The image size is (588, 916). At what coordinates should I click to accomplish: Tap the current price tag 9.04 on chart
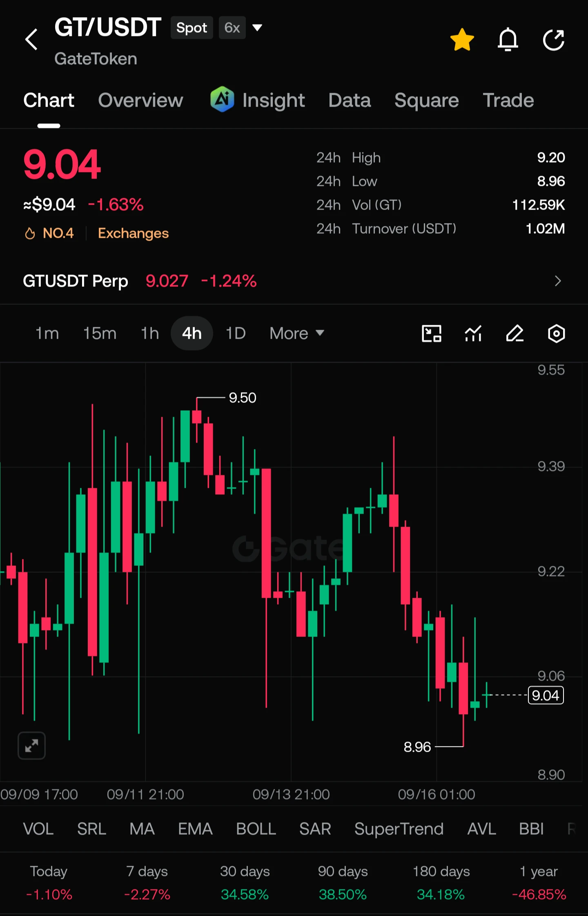click(546, 695)
